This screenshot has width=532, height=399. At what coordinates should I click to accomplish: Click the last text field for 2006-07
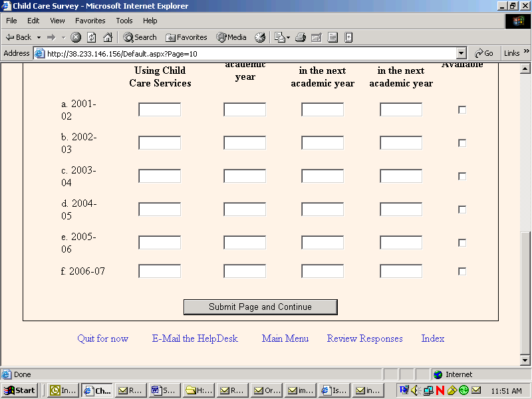point(401,271)
